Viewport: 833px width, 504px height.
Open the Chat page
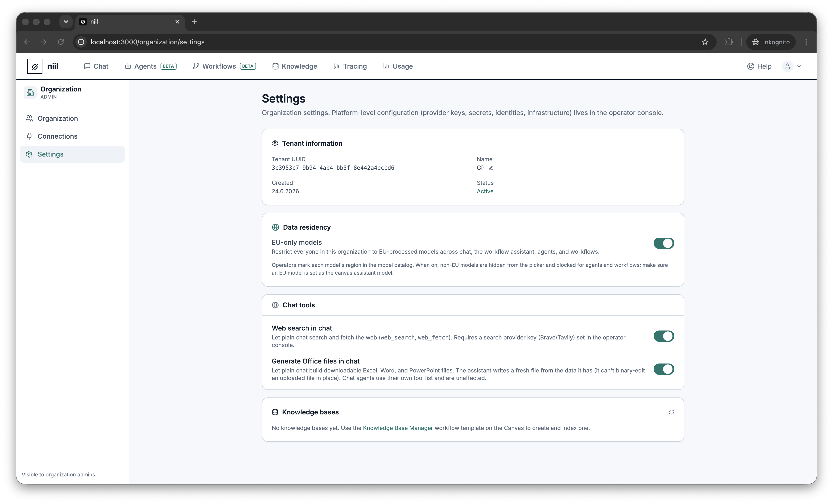click(96, 66)
